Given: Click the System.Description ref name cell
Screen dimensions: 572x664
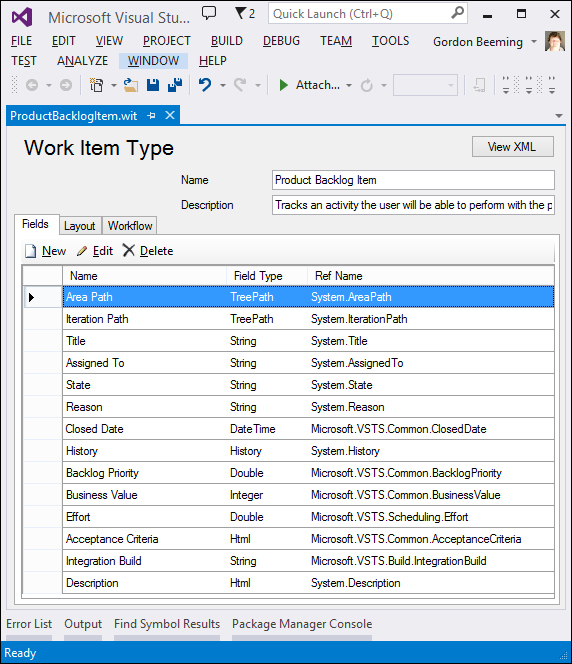Looking at the screenshot, I should pos(431,583).
